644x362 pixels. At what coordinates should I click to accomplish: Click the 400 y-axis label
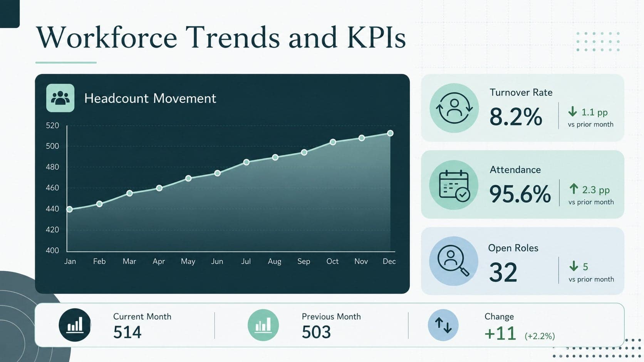tap(52, 250)
